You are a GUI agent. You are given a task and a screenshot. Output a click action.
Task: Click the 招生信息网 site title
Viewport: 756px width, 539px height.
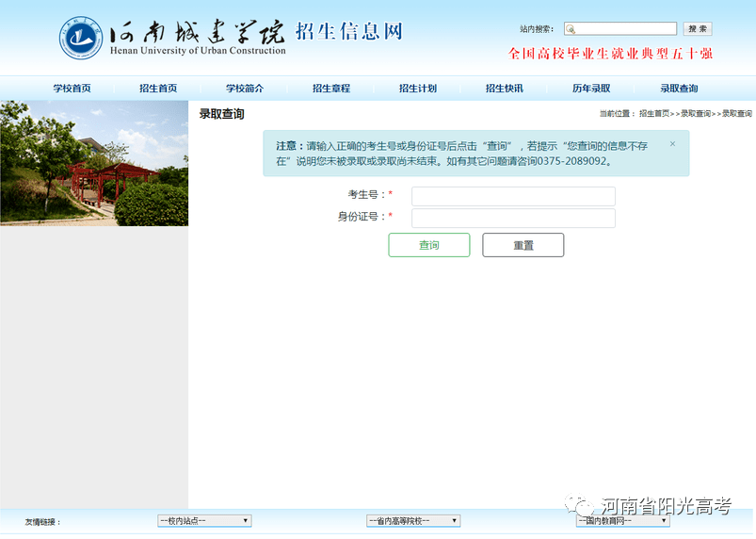click(349, 31)
